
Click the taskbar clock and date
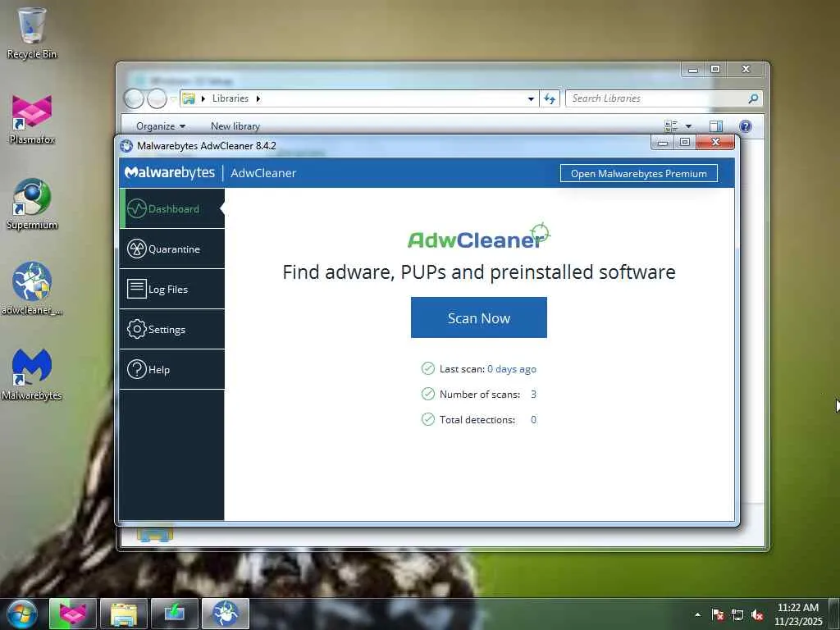[797, 614]
